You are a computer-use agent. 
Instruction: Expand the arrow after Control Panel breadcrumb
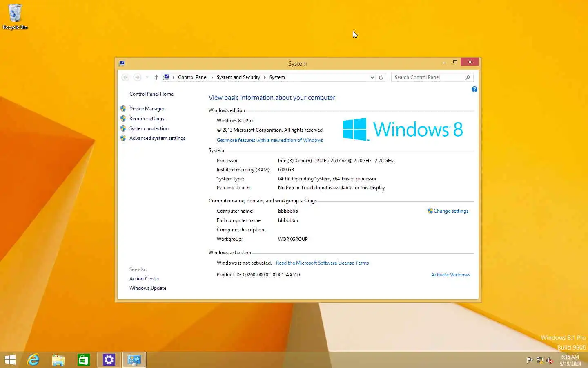[x=212, y=77]
